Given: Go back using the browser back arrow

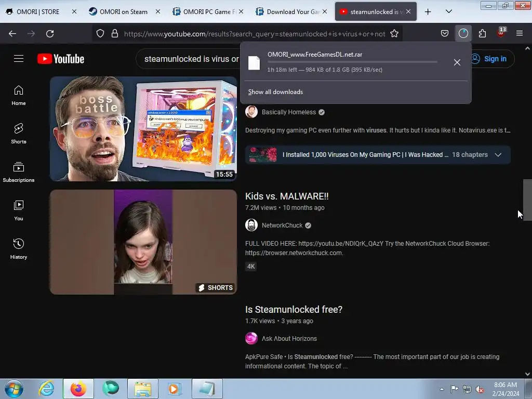Looking at the screenshot, I should coord(12,34).
